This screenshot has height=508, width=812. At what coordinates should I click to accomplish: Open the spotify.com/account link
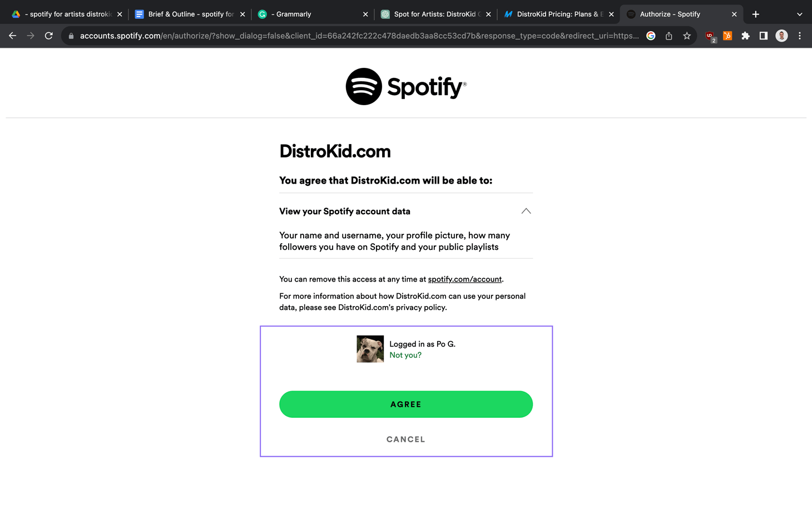point(464,279)
